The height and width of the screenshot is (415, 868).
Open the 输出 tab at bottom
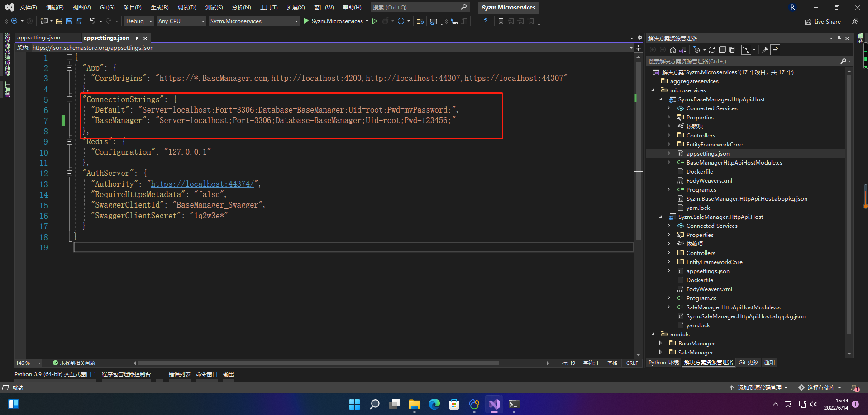point(229,374)
